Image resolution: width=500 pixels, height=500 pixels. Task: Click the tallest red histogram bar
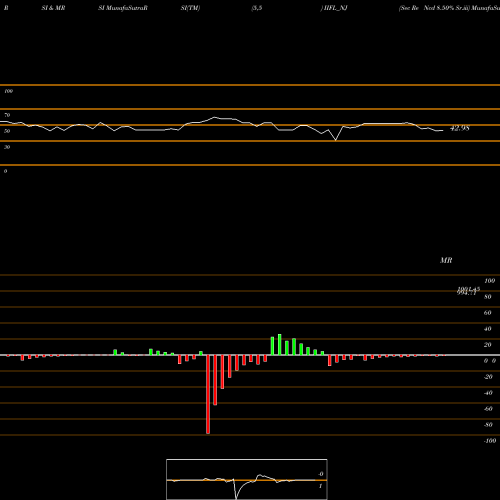click(208, 394)
